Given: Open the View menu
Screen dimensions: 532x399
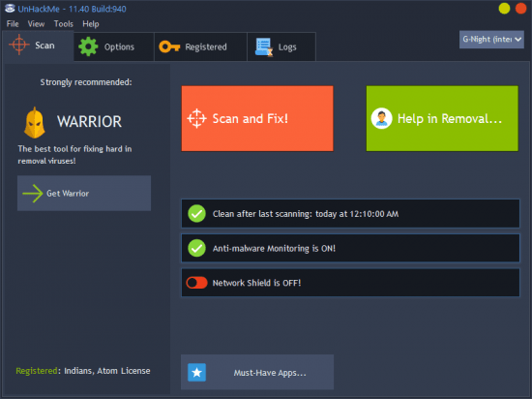Looking at the screenshot, I should point(36,24).
